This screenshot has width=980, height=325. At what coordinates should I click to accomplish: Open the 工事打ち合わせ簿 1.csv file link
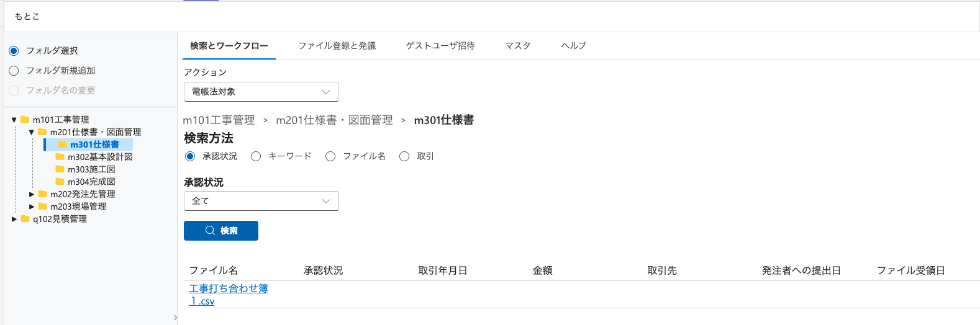point(228,289)
